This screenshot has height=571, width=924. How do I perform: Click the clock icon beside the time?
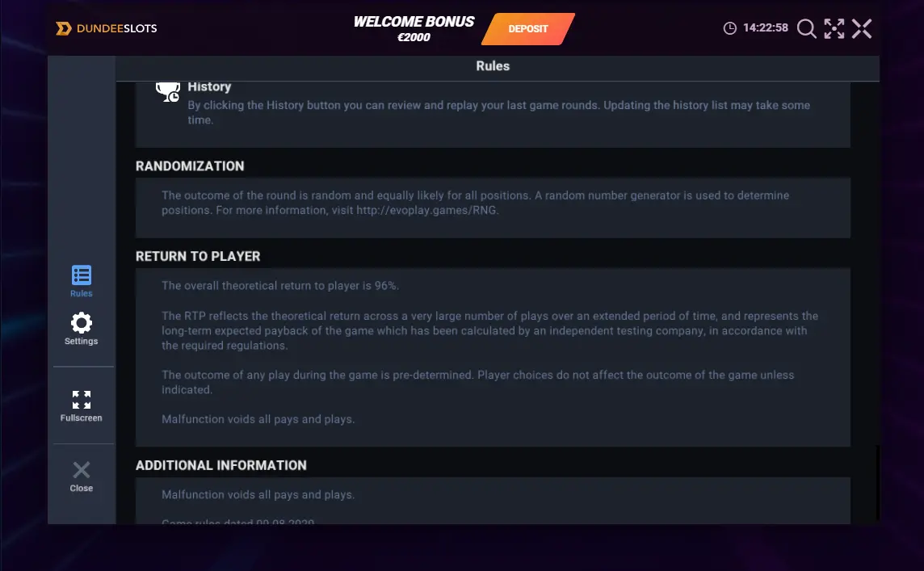(x=729, y=28)
